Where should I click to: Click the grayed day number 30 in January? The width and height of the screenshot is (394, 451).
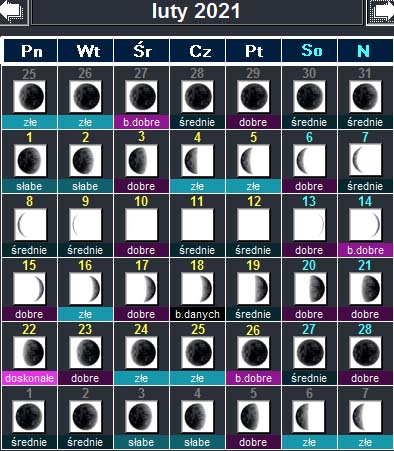pyautogui.click(x=309, y=73)
